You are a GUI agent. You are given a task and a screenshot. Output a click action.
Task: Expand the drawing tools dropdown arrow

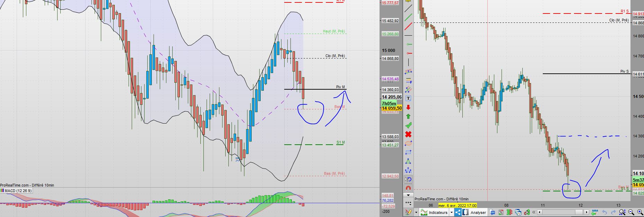pyautogui.click(x=416, y=212)
